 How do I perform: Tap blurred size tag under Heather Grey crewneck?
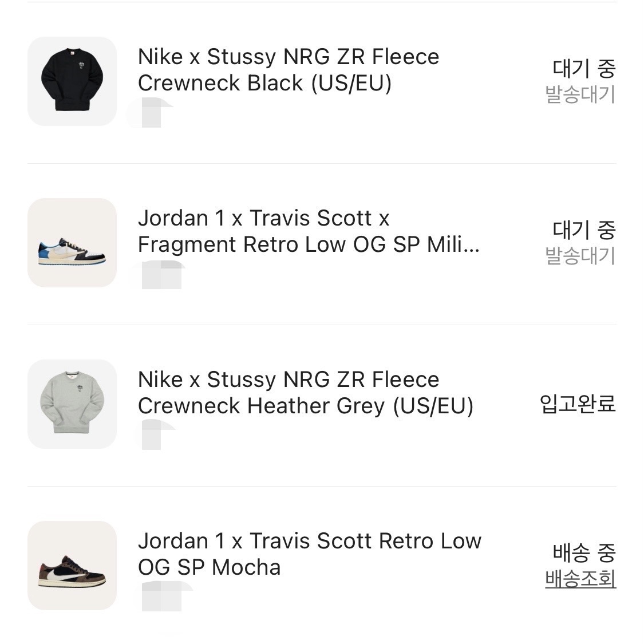coord(153,434)
